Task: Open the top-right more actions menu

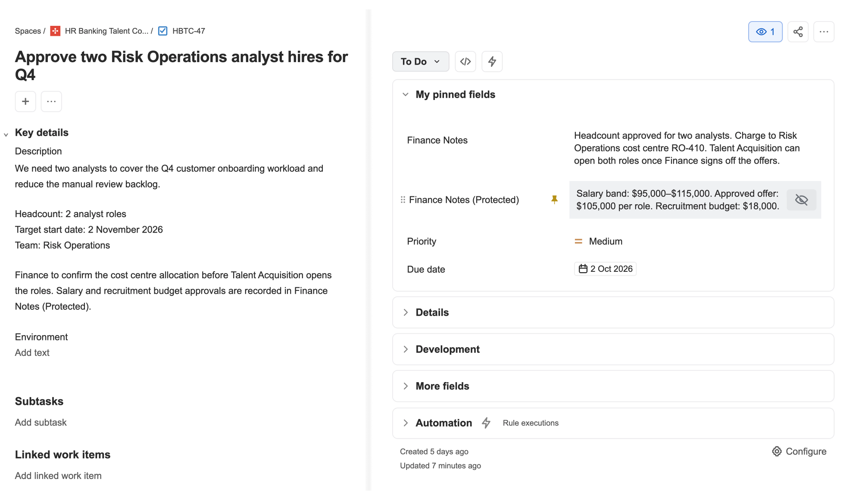Action: 824,31
